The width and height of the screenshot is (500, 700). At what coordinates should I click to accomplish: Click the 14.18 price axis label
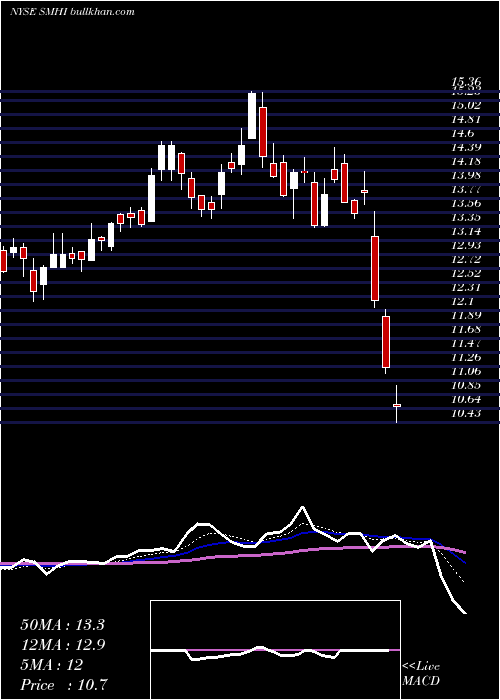466,161
